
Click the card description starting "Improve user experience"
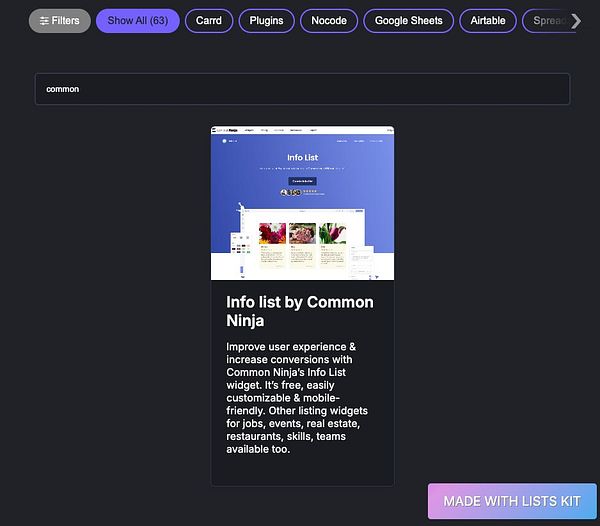pos(297,398)
